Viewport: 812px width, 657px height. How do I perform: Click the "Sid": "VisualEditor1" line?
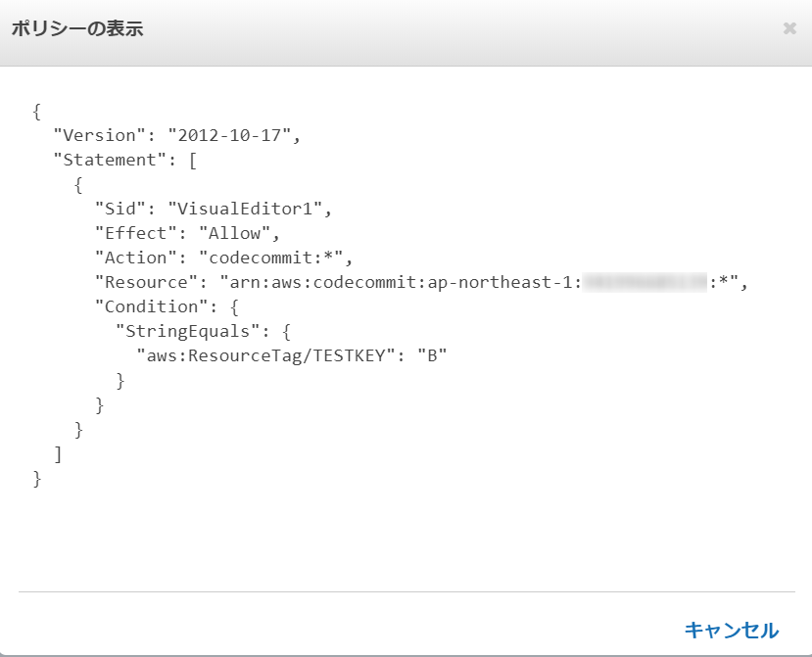pos(214,209)
